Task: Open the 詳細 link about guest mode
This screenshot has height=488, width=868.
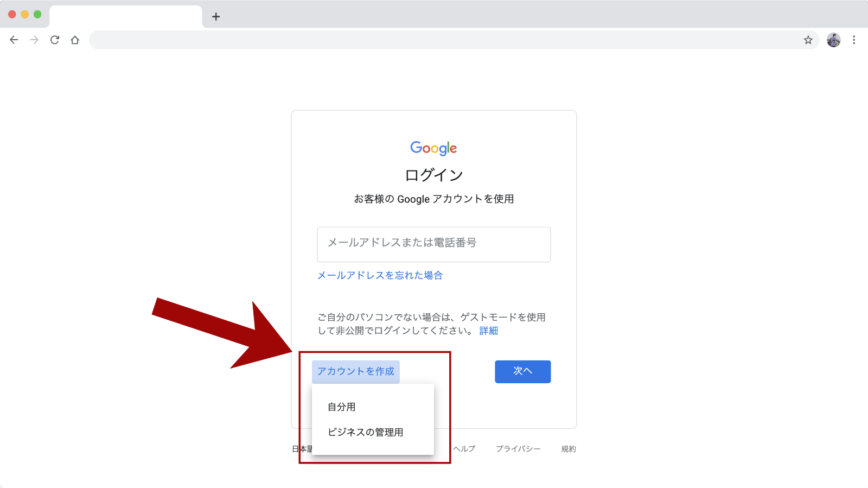Action: click(x=489, y=331)
